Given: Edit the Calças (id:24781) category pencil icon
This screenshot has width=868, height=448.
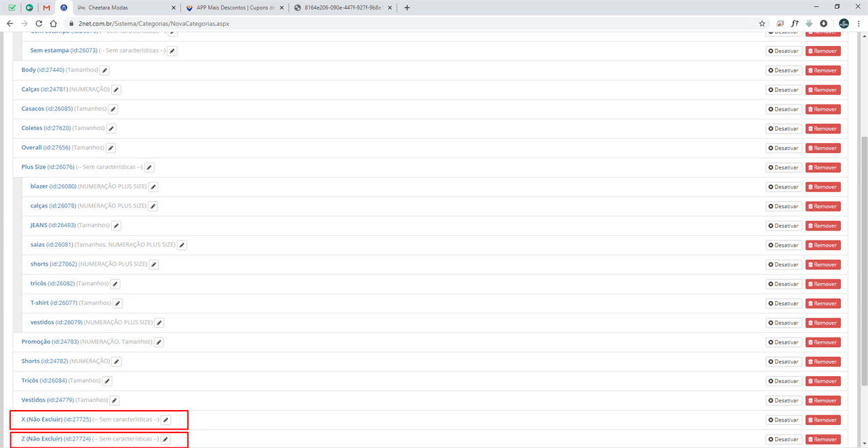Looking at the screenshot, I should tap(116, 90).
